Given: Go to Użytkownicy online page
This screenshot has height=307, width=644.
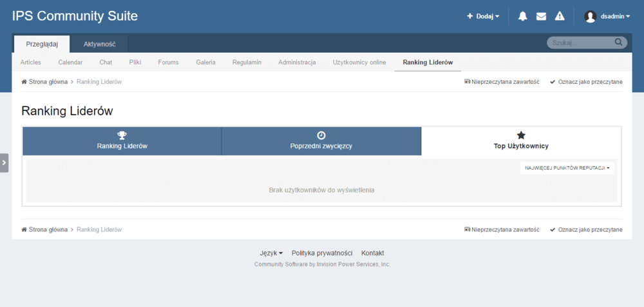Looking at the screenshot, I should [x=359, y=62].
